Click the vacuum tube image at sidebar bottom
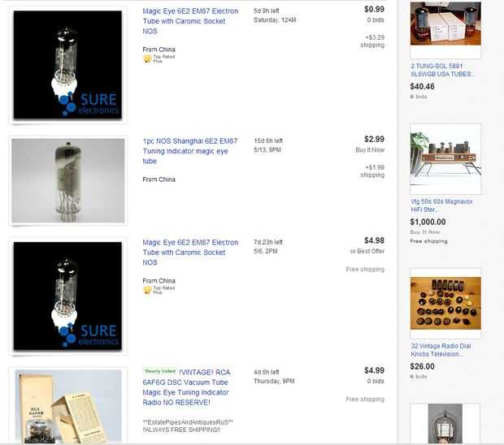The width and height of the screenshot is (504, 445). click(x=445, y=424)
